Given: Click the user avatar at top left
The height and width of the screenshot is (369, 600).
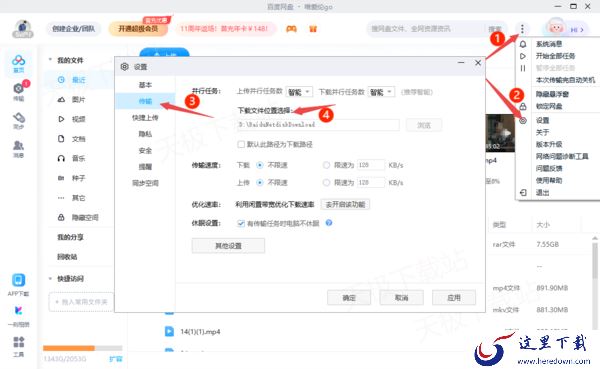Looking at the screenshot, I should point(23,29).
